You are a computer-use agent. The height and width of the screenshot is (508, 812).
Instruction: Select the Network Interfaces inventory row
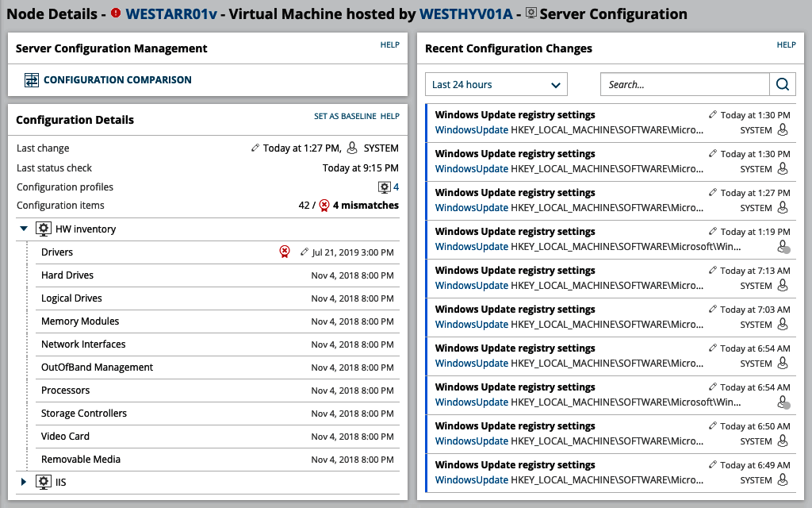coord(83,344)
